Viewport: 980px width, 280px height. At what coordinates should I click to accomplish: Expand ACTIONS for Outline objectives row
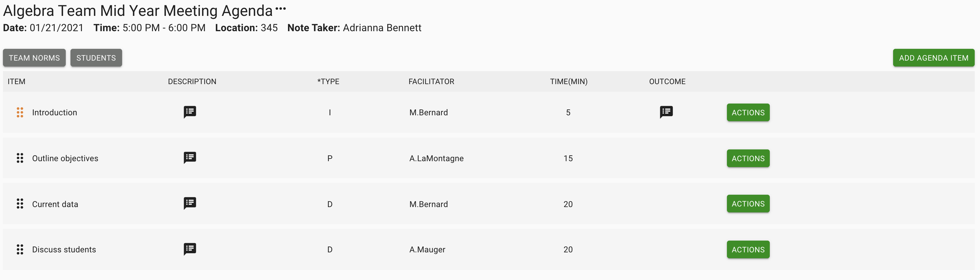748,158
